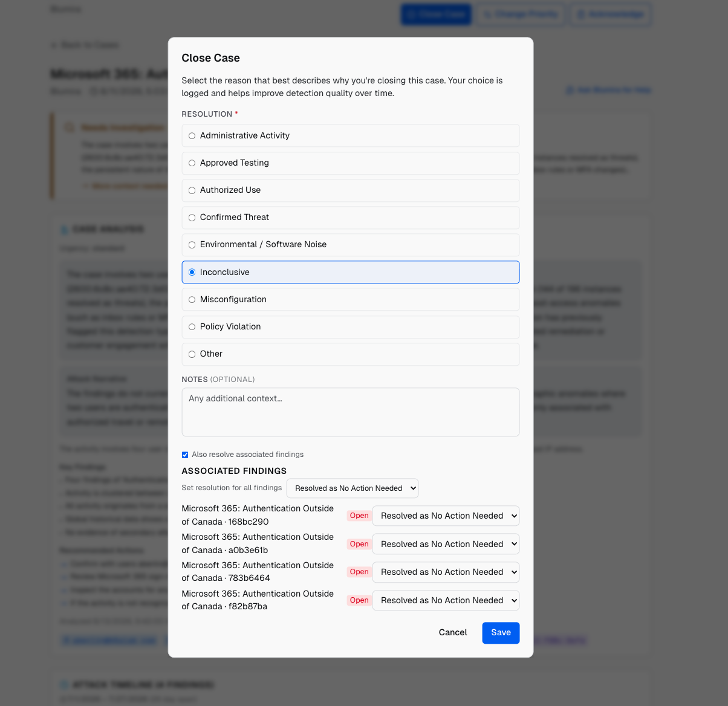Open resolution dropdown for finding f82b87ba

446,600
